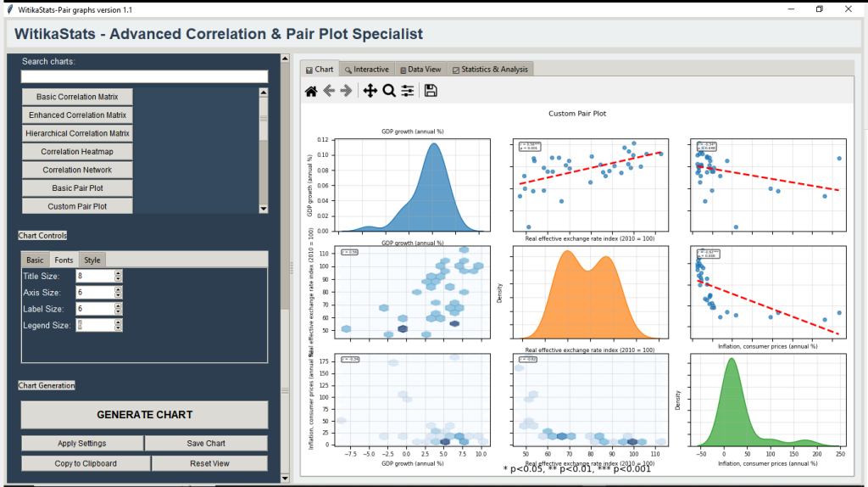Image resolution: width=868 pixels, height=487 pixels.
Task: Click the p-value significance footnote
Action: (x=576, y=469)
